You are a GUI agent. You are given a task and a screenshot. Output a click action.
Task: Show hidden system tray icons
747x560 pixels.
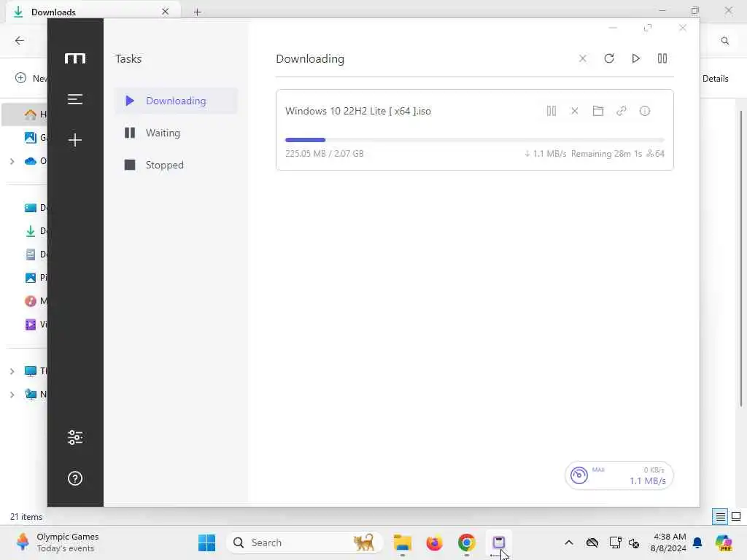[x=569, y=542]
